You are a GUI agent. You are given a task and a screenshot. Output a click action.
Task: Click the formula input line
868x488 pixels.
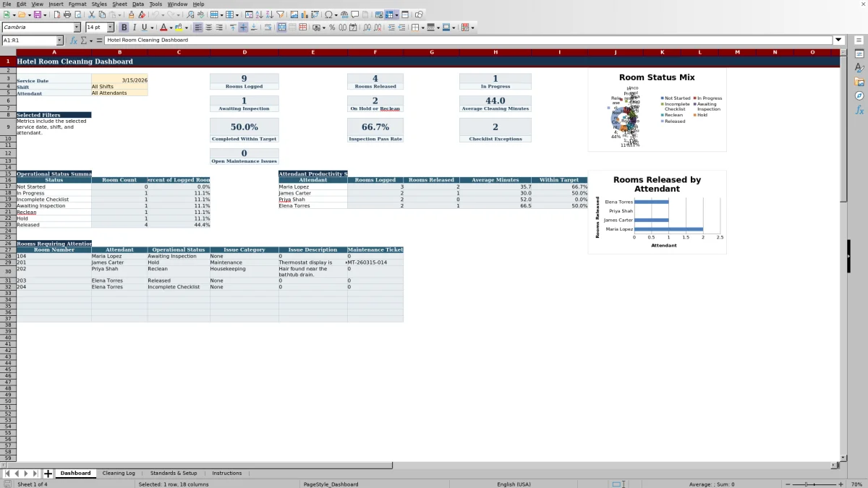(x=469, y=40)
